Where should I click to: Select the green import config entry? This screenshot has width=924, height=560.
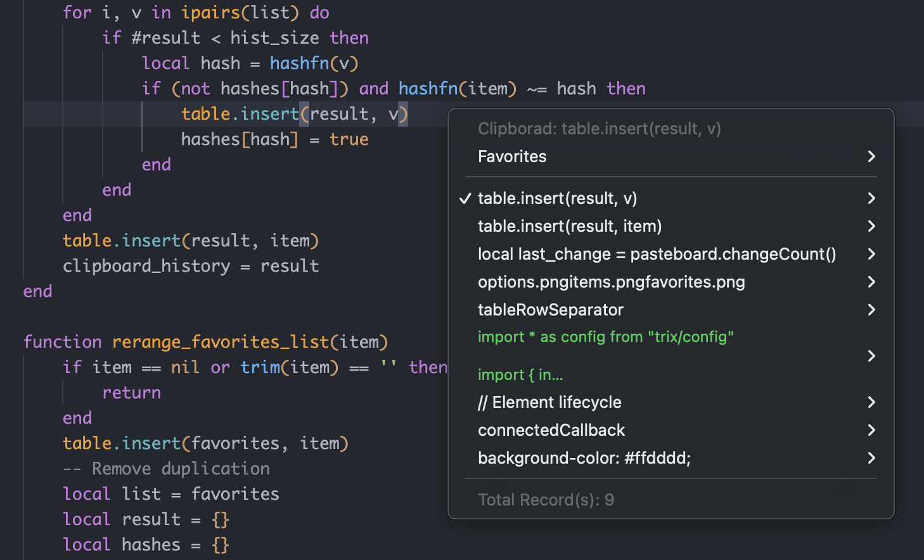pos(671,356)
